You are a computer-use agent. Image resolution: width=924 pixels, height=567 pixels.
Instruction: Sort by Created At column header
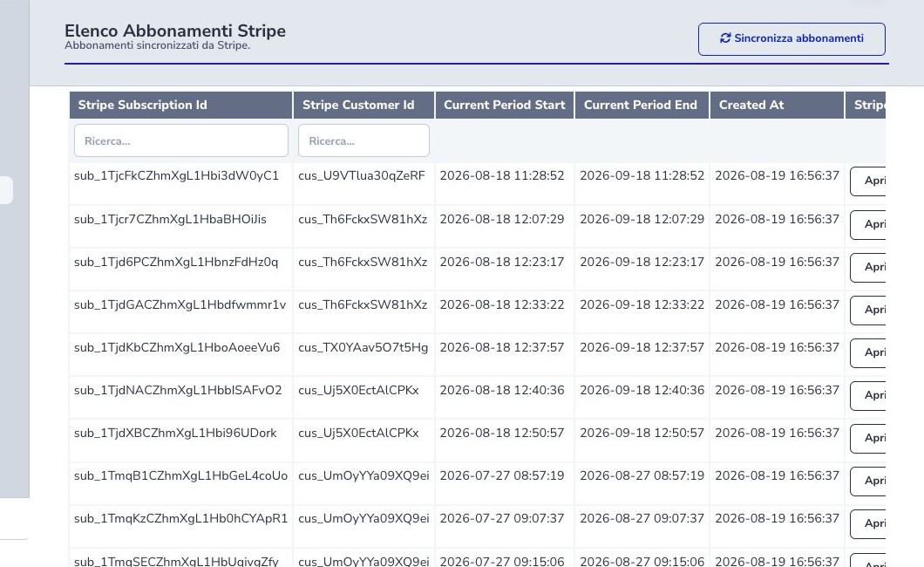(777, 105)
